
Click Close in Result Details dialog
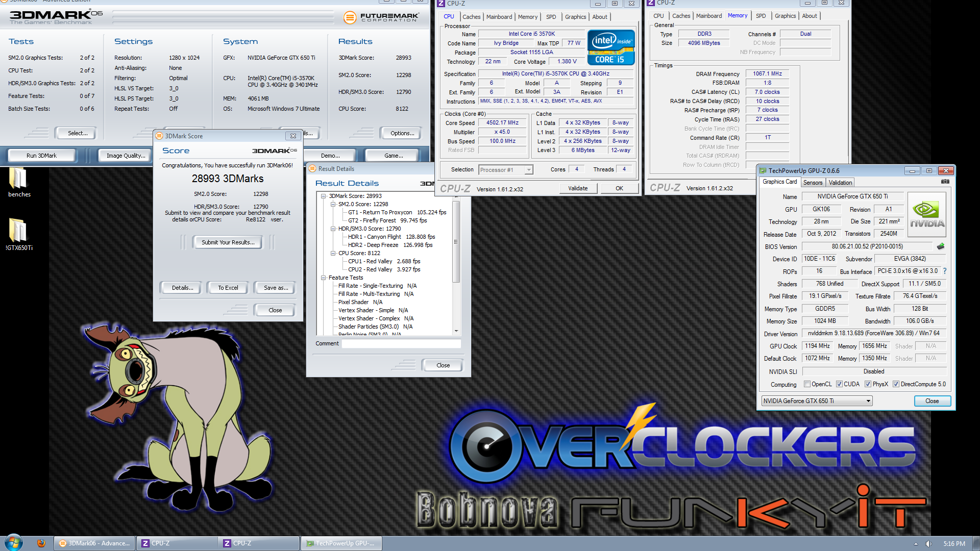point(443,365)
